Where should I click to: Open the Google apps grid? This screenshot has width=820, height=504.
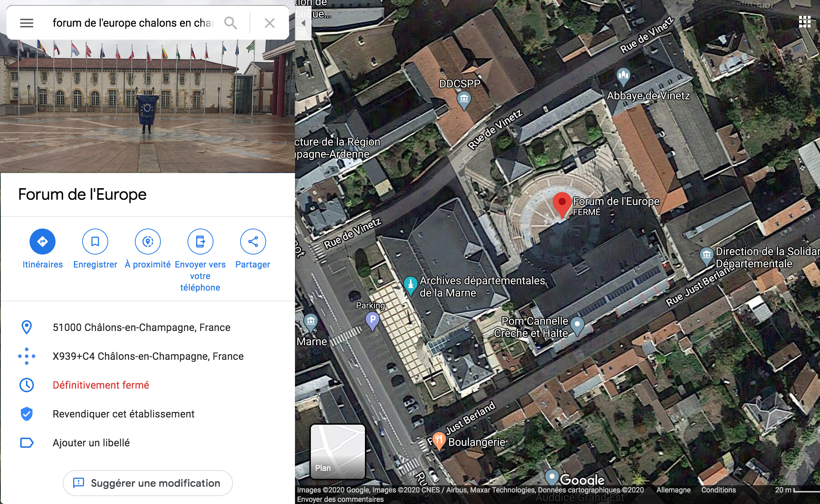[x=804, y=22]
